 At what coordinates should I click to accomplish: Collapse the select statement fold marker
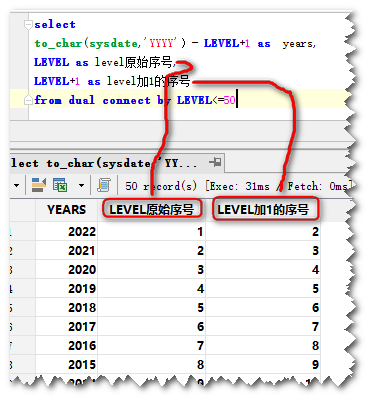(28, 24)
